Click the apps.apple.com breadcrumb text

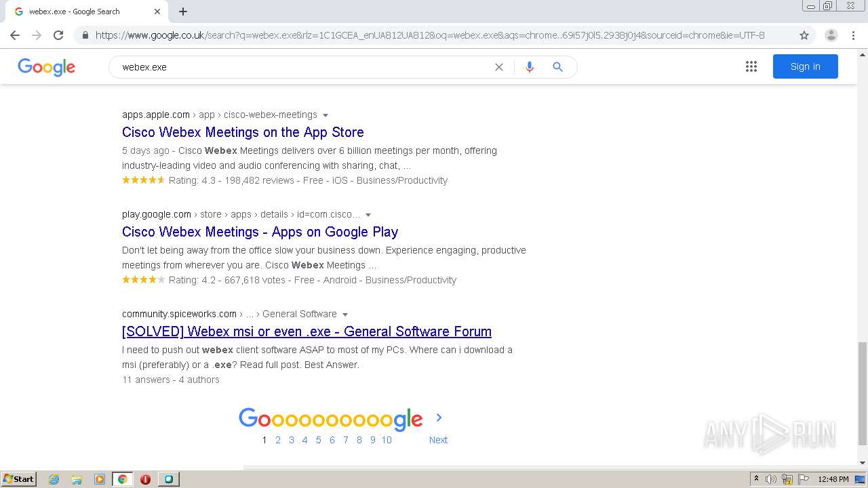tap(156, 115)
